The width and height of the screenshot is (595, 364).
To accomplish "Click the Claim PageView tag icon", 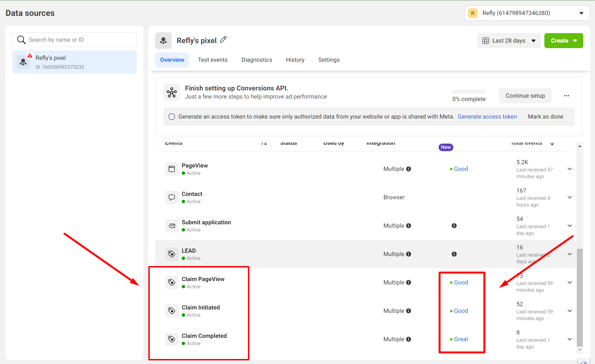I will (172, 282).
